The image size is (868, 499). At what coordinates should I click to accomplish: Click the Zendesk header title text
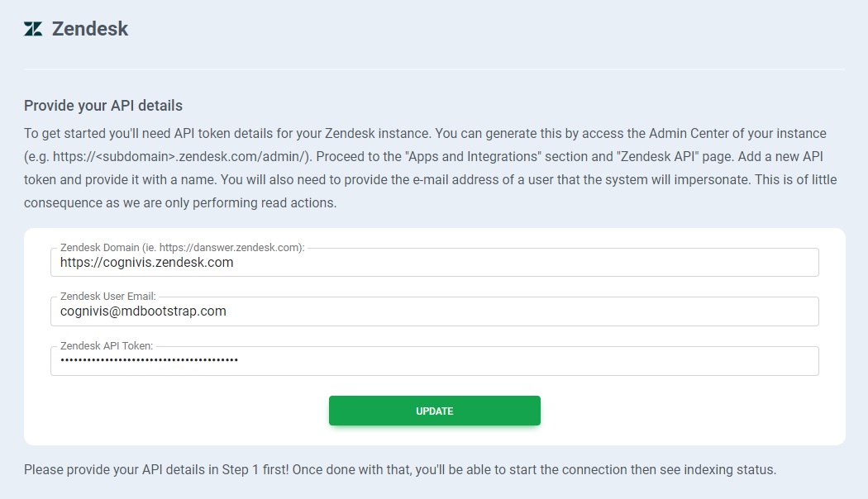point(90,29)
